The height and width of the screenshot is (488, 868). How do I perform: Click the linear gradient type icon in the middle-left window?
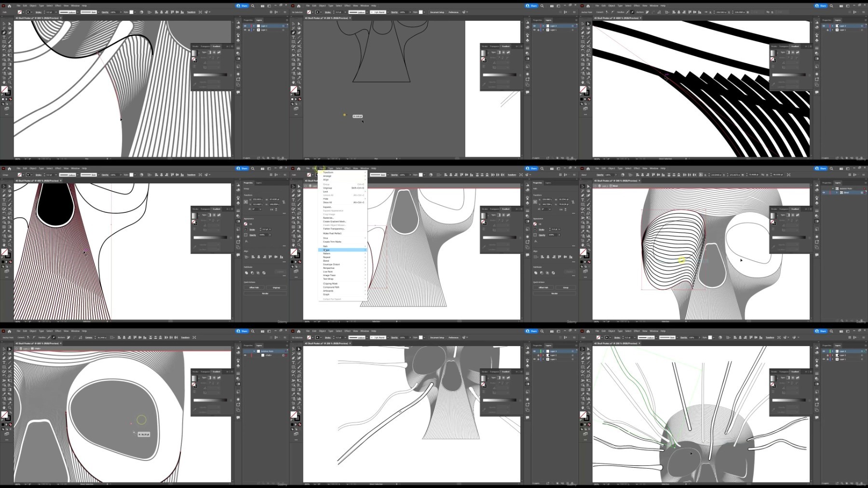click(209, 215)
